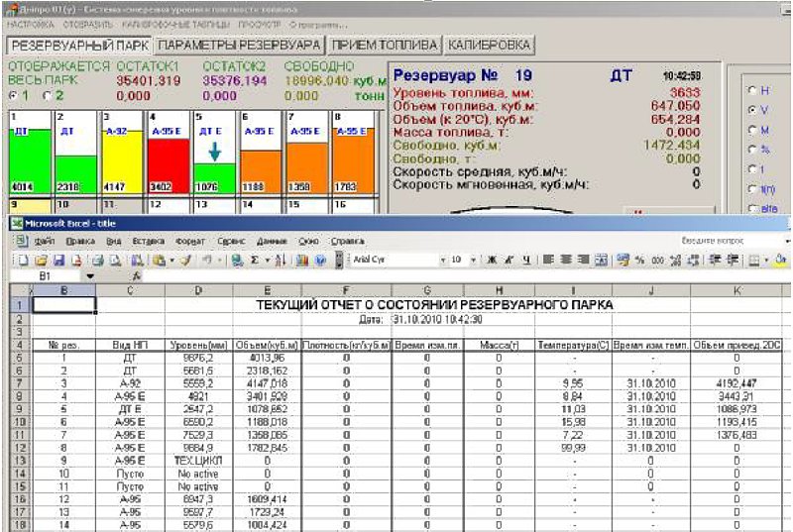
Task: Select tank 3 A-92 yellow tile
Action: (x=122, y=153)
